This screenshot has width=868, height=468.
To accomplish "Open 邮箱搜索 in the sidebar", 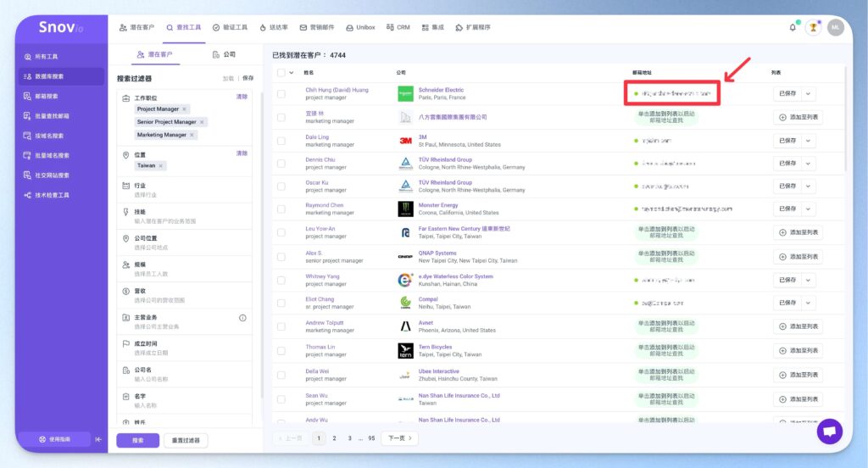I will [61, 97].
